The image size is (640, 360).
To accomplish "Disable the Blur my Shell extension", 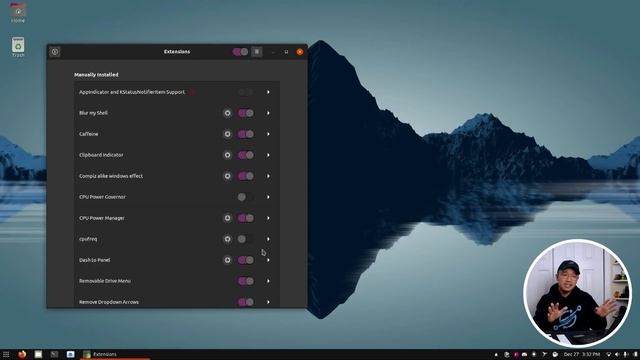I will click(x=246, y=113).
